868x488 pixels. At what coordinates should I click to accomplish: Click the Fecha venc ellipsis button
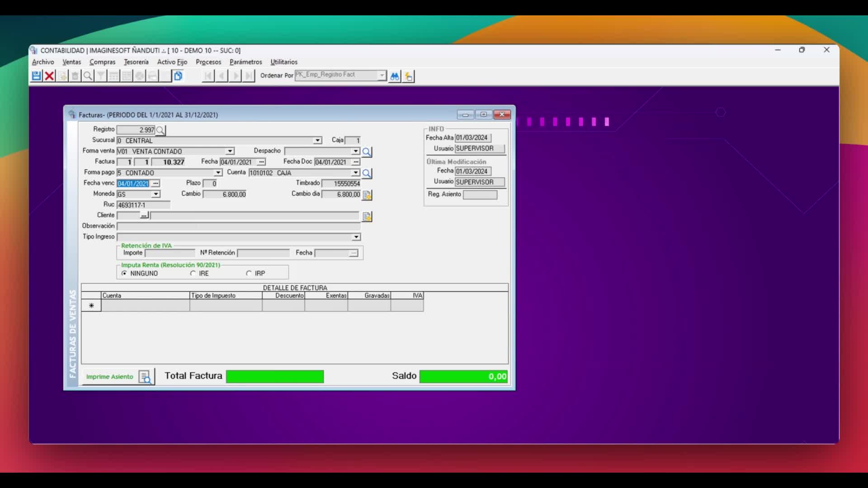click(155, 183)
